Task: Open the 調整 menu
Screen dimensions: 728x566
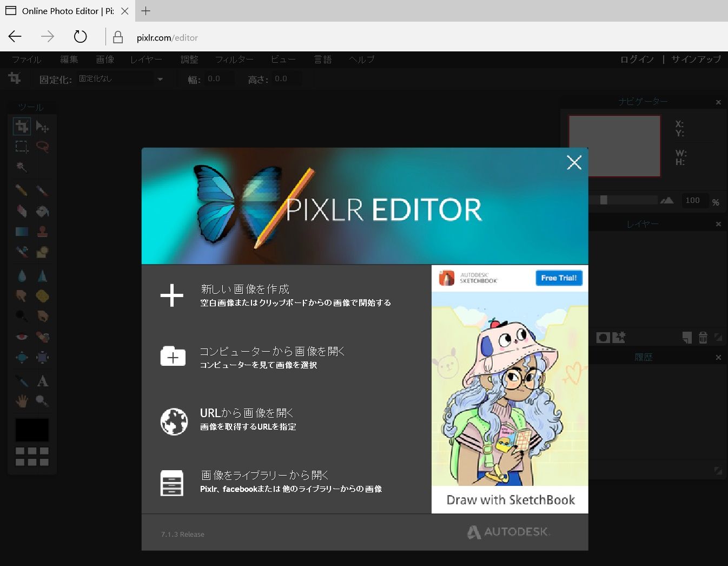Action: coord(189,60)
